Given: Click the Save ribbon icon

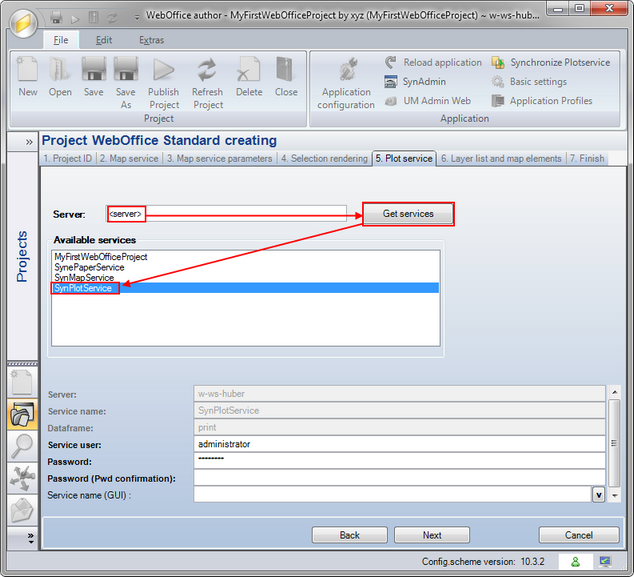Looking at the screenshot, I should [x=93, y=77].
